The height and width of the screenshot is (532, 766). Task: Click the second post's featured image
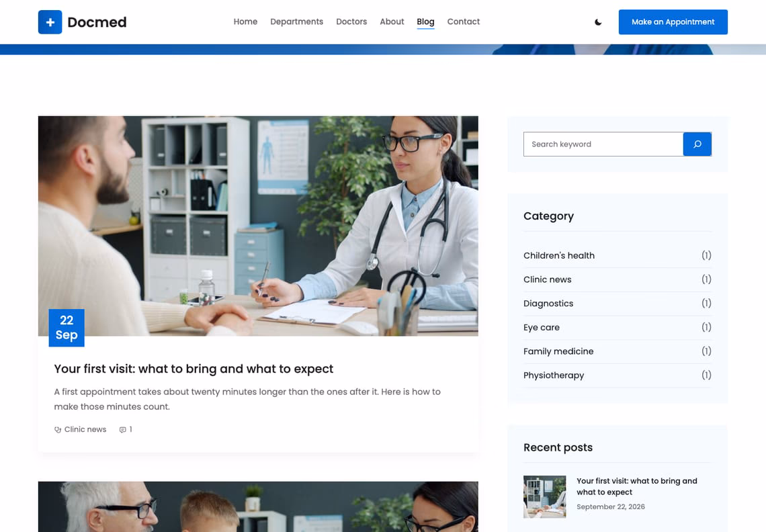(258, 506)
